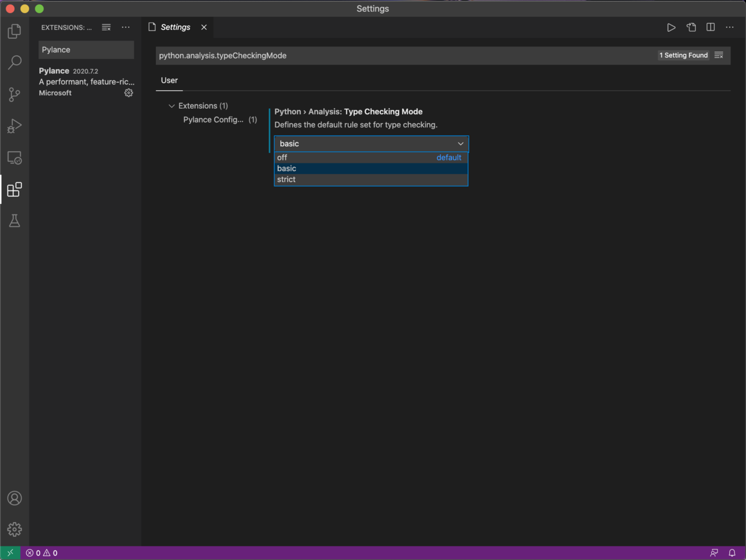Open the Extensions view icon
This screenshot has height=560, width=746.
click(x=14, y=189)
